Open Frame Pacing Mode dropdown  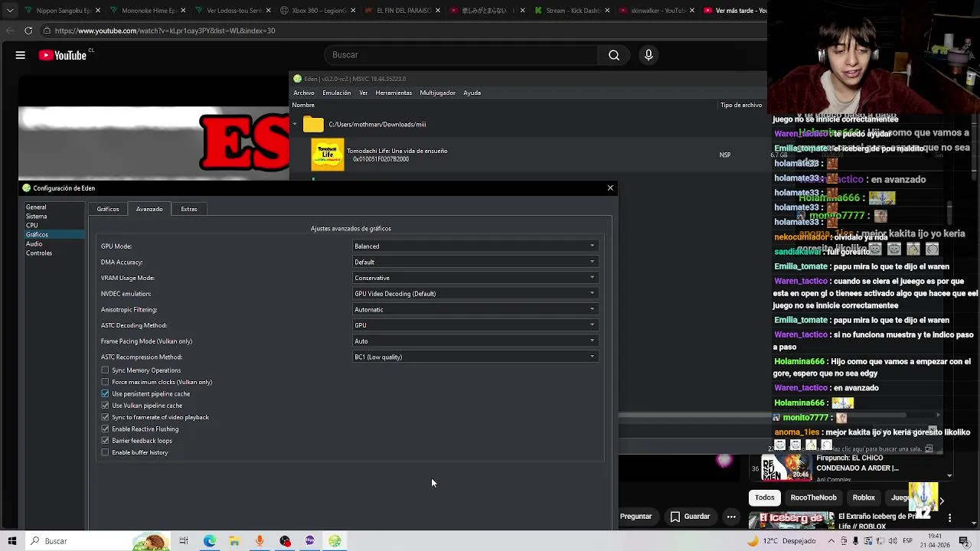coord(475,341)
